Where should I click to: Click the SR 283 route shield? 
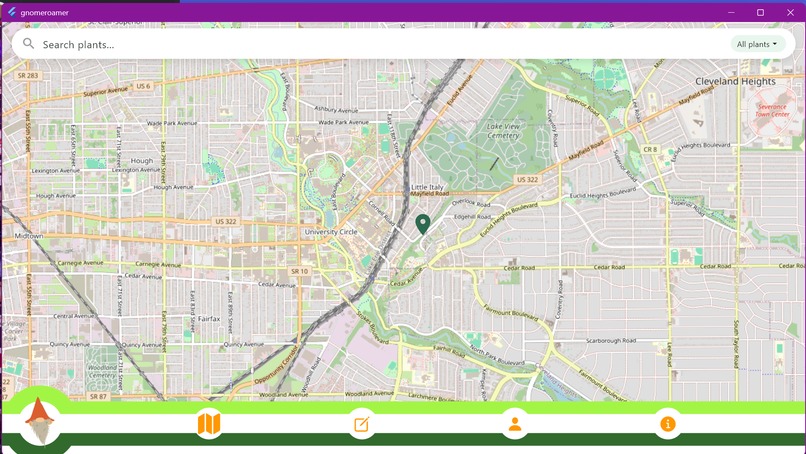(28, 75)
